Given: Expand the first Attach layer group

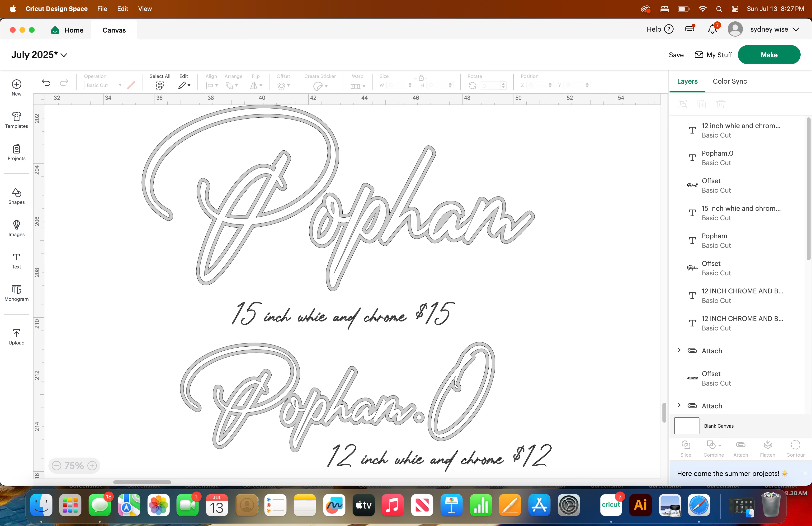Looking at the screenshot, I should pyautogui.click(x=679, y=350).
